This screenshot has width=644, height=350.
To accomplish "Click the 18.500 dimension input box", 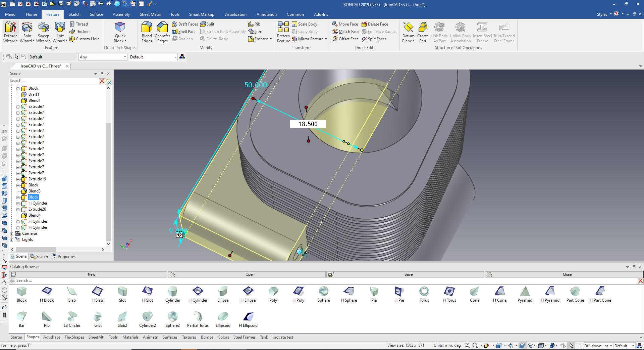I will coord(308,124).
